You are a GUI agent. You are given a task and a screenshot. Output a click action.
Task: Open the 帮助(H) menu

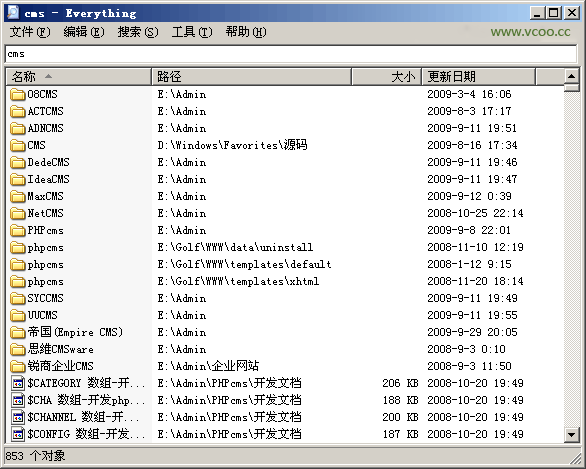click(x=246, y=32)
